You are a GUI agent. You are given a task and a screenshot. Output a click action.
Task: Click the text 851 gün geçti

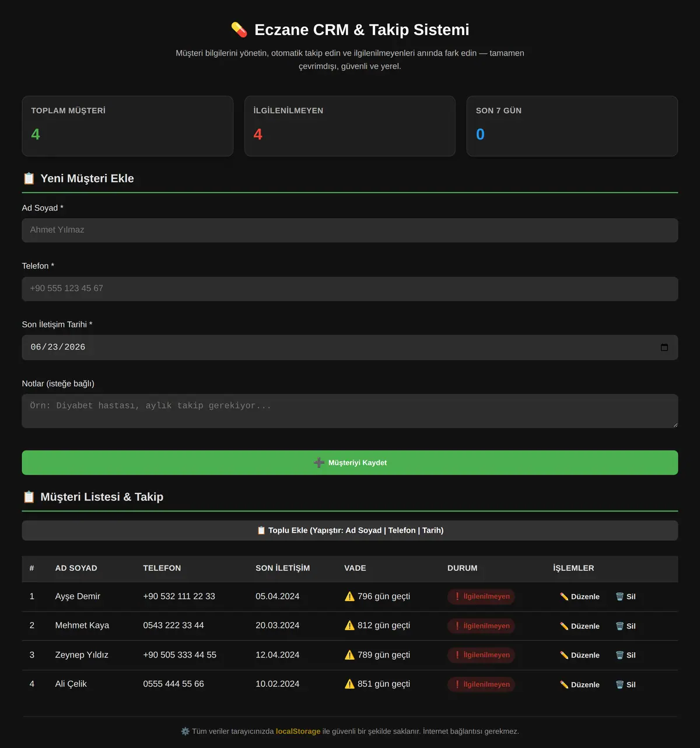coord(384,684)
